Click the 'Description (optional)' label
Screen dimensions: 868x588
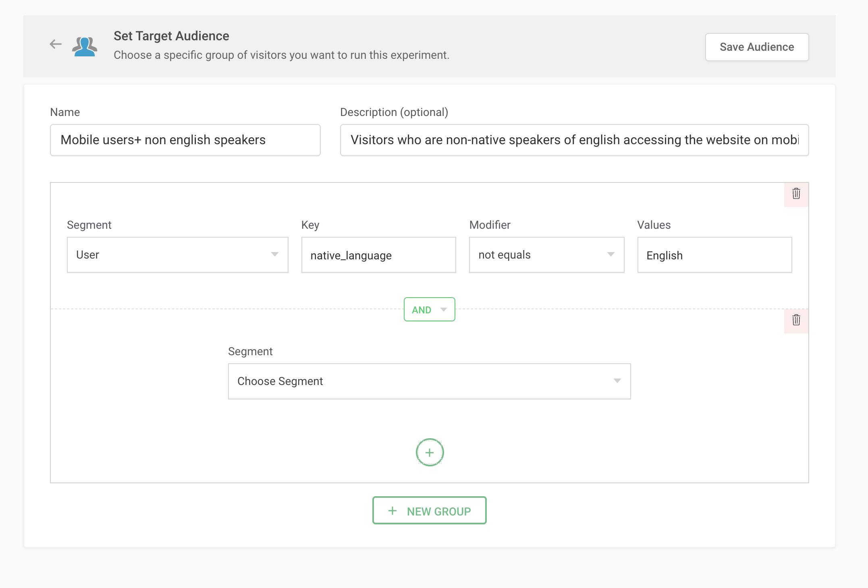click(394, 112)
